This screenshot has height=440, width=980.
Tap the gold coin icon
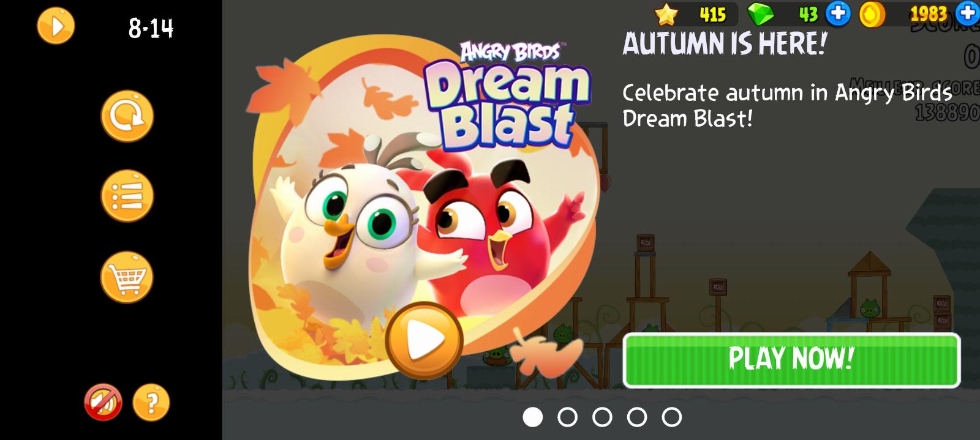click(x=872, y=14)
